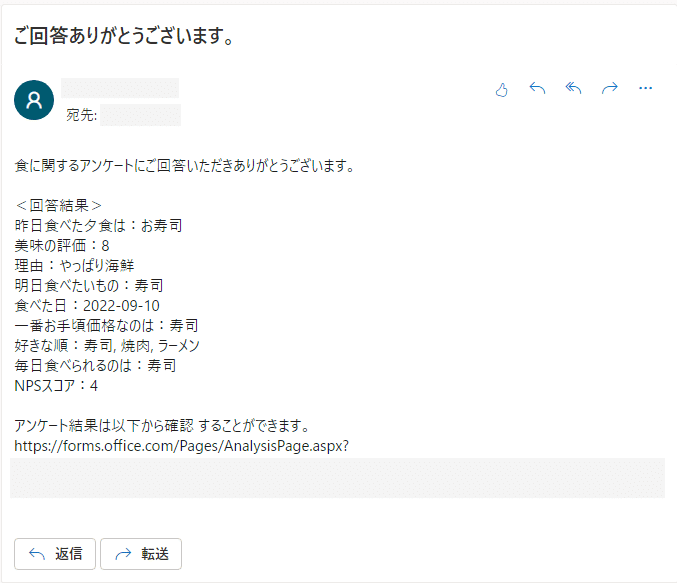Click the line 食べた日：2022-09-10
677x583 pixels.
87,305
